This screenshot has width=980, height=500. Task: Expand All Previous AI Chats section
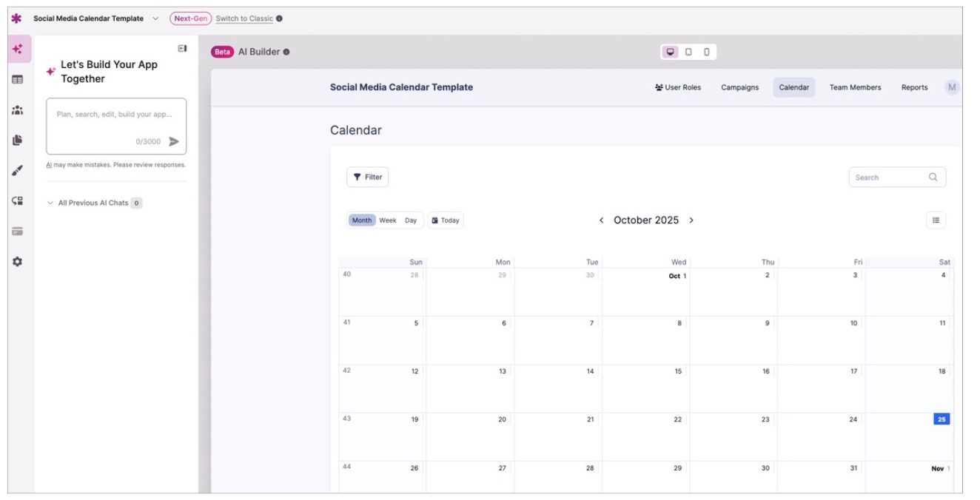[x=93, y=203]
